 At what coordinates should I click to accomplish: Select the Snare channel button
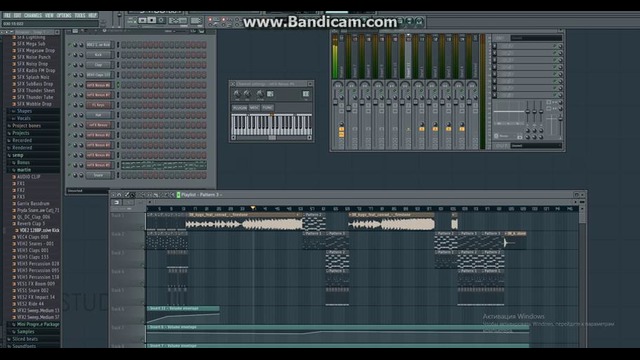tap(98, 175)
